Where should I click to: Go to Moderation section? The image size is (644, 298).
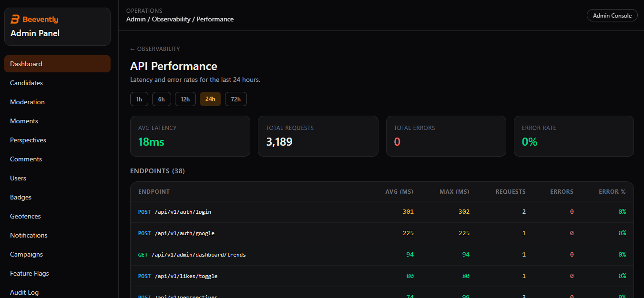tap(57, 102)
